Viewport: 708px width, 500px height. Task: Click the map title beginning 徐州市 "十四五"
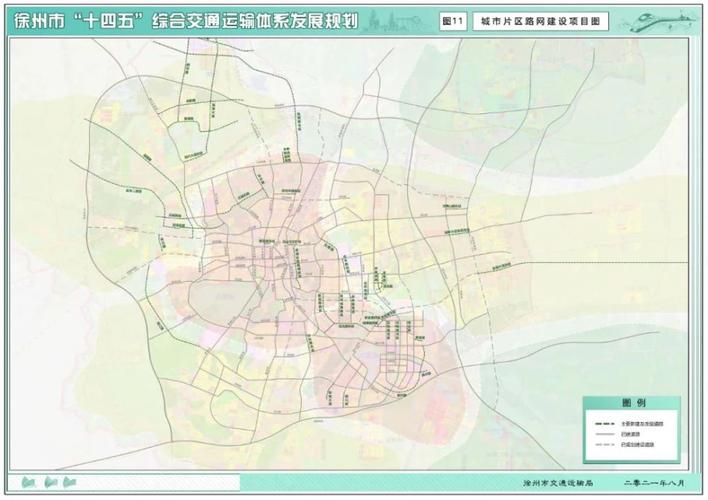coord(186,21)
